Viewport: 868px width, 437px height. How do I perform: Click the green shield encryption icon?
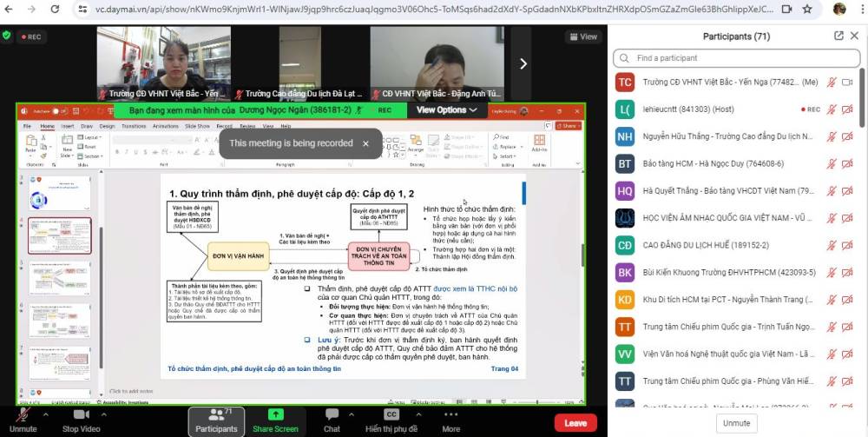click(x=7, y=36)
